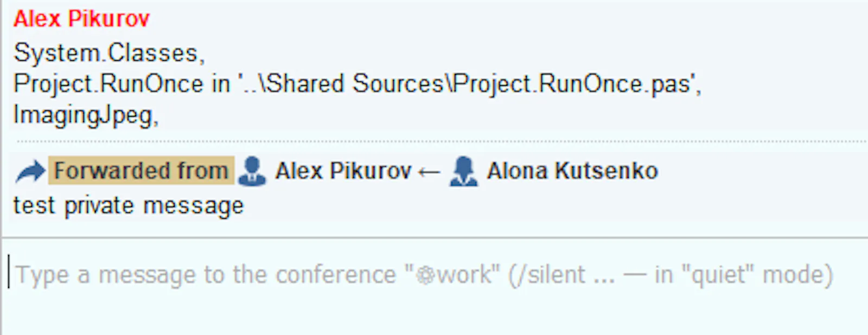Click the conference symbol before "work" in placeholder
The width and height of the screenshot is (868, 335).
[426, 276]
